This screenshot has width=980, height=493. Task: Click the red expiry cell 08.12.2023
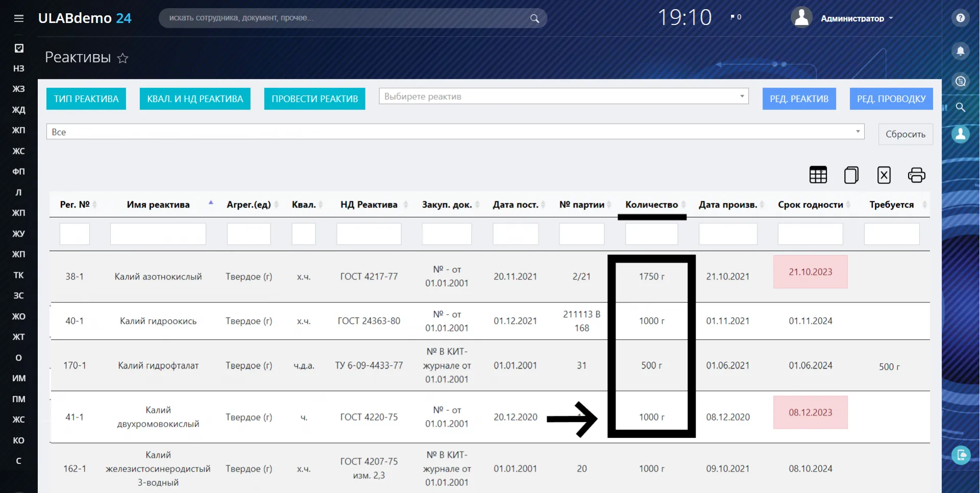[811, 412]
